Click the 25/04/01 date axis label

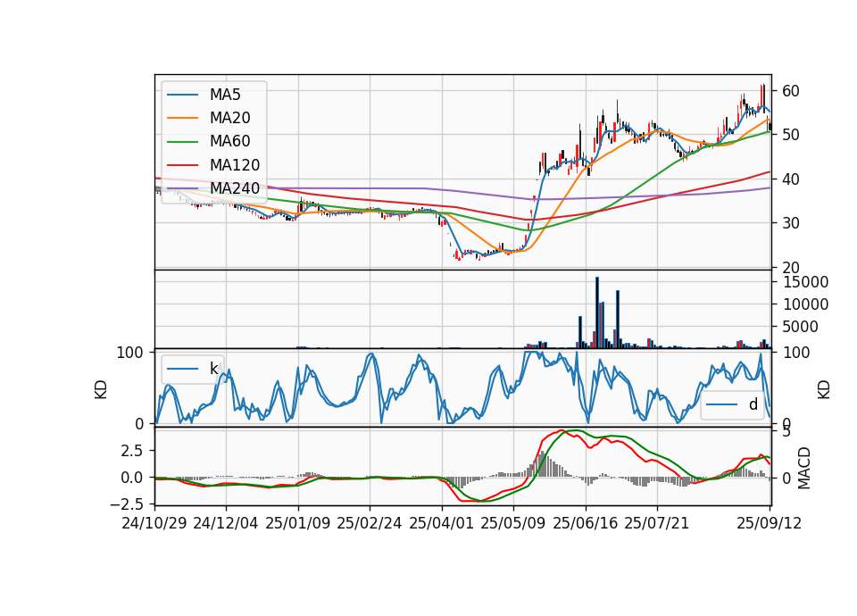pos(442,523)
